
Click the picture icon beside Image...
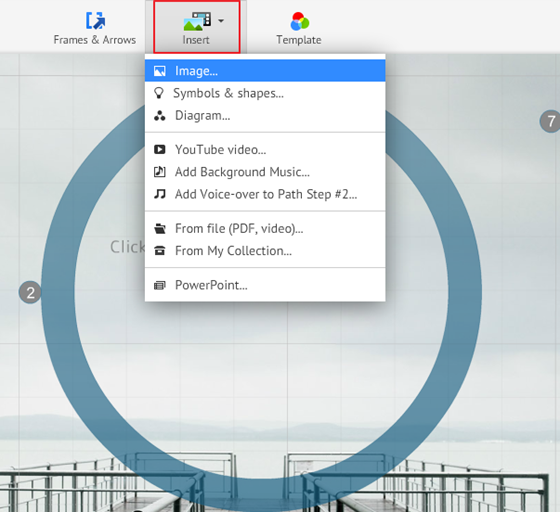[160, 71]
